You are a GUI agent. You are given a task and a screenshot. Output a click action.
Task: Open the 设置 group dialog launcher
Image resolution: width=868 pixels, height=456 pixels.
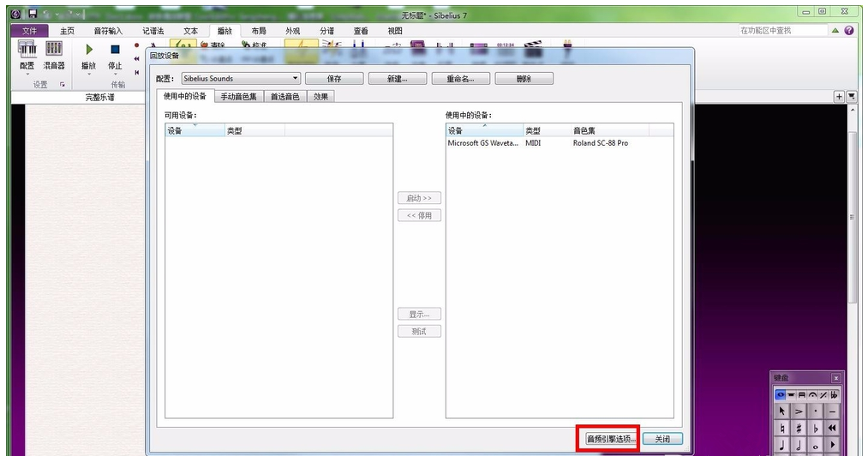(x=63, y=85)
